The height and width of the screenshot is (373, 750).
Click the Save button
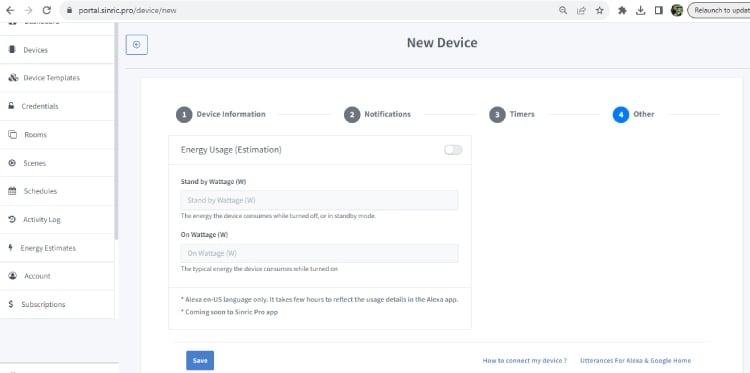click(200, 361)
